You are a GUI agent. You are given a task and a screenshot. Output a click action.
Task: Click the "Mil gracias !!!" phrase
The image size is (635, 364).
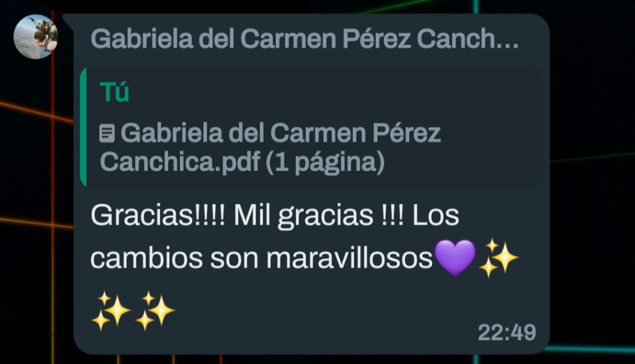319,215
